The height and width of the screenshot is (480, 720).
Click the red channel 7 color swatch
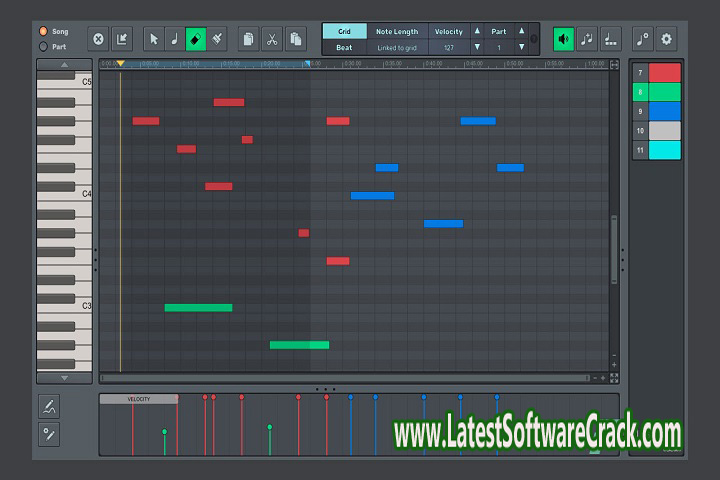click(665, 72)
